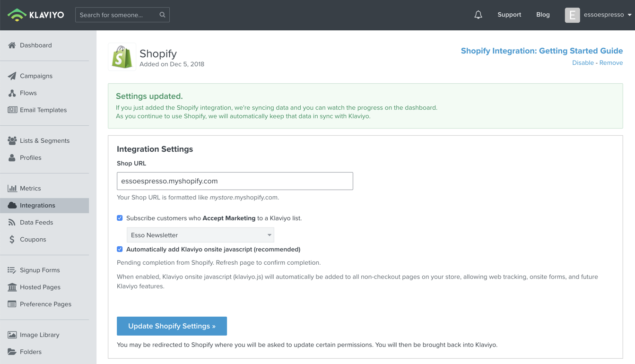Click the Campaigns paper plane icon
The image size is (635, 364).
pos(12,76)
